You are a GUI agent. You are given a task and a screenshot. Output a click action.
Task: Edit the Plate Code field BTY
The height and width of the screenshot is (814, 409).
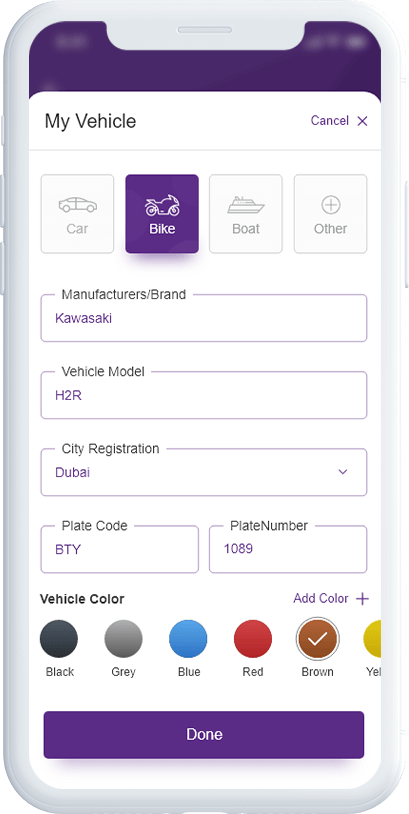click(x=119, y=549)
